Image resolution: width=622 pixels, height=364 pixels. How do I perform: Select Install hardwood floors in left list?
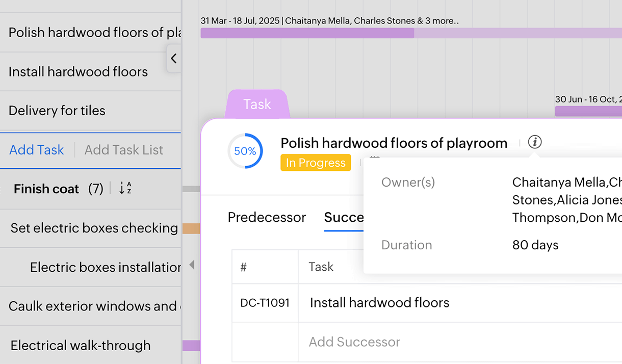tap(78, 72)
